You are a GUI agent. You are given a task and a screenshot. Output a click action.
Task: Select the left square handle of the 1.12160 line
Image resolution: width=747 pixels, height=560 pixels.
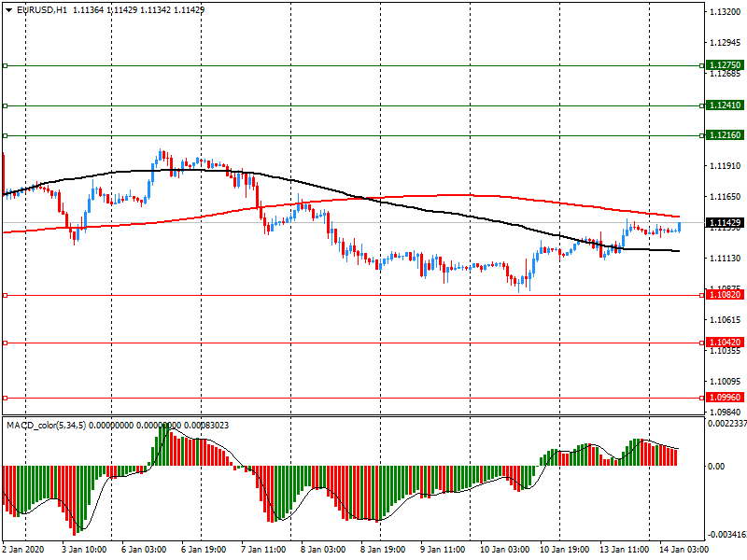pos(5,135)
